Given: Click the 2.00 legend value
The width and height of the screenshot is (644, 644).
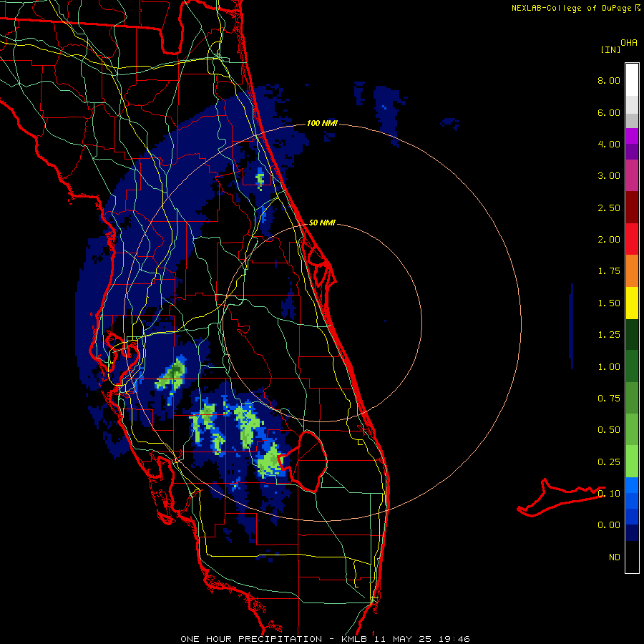Looking at the screenshot, I should click(x=609, y=240).
